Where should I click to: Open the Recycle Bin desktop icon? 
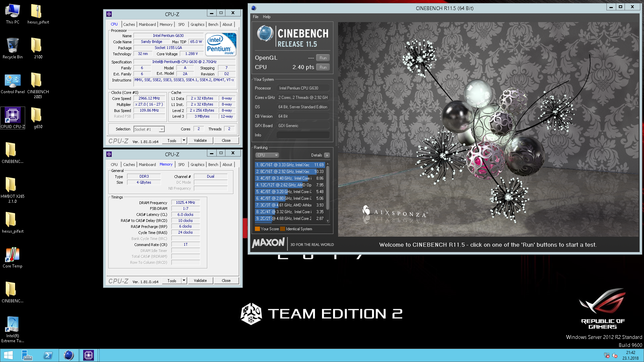(x=12, y=49)
